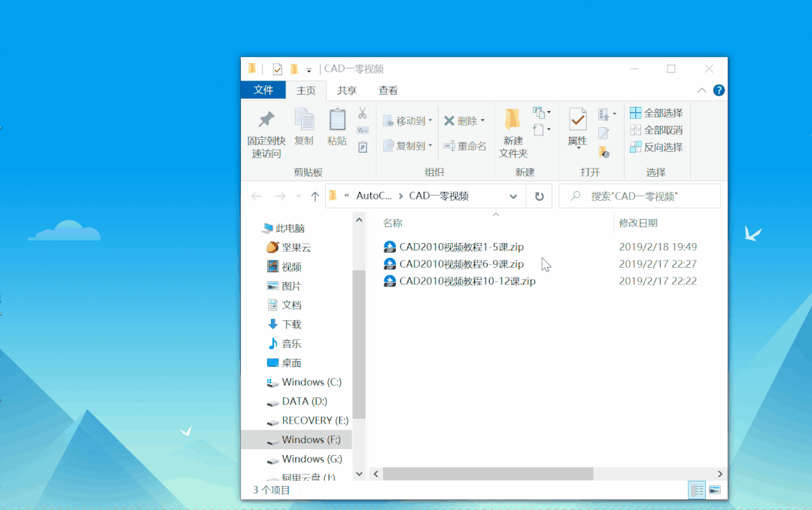
Task: Click the Cut scissors icon
Action: point(363,113)
